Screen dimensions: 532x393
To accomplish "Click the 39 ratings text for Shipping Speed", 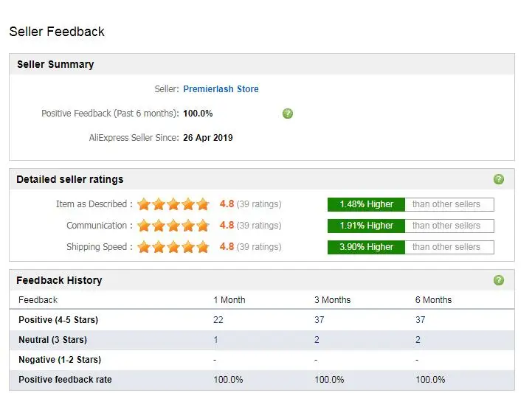I will tap(259, 246).
